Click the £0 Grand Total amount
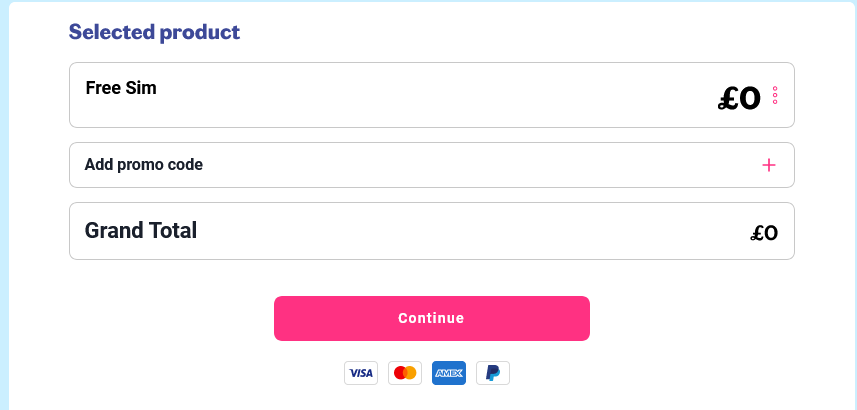857x410 pixels. 764,233
